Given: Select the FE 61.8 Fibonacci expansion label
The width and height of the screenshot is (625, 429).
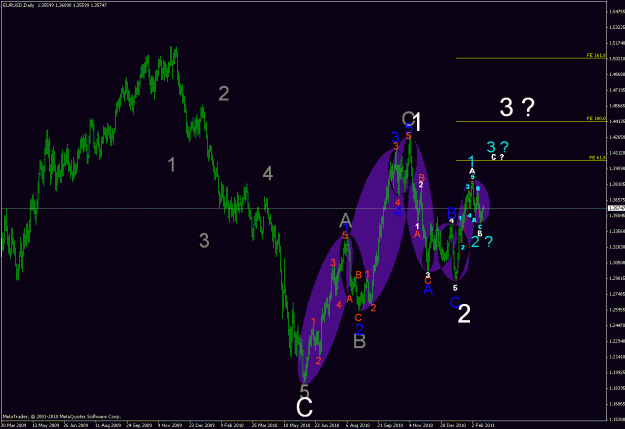Looking at the screenshot, I should 597,158.
